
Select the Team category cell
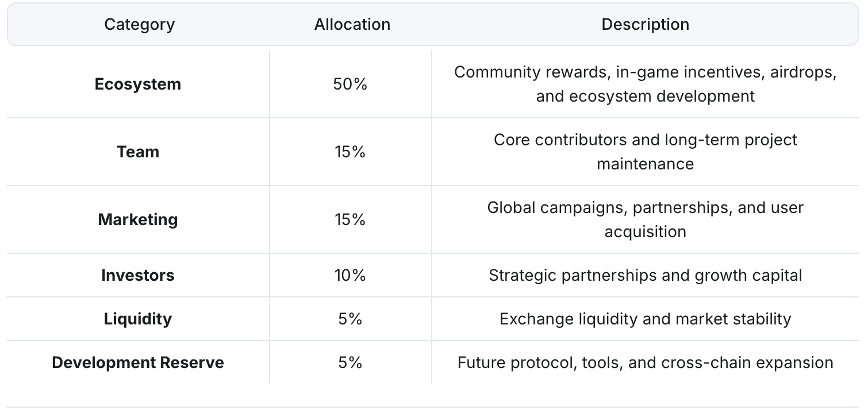[138, 152]
